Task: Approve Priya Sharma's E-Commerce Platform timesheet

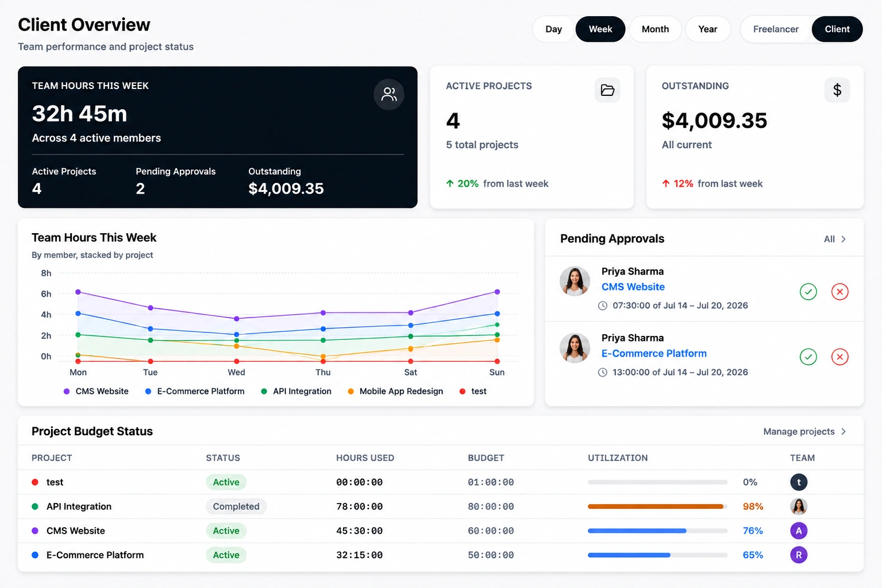Action: pyautogui.click(x=808, y=357)
